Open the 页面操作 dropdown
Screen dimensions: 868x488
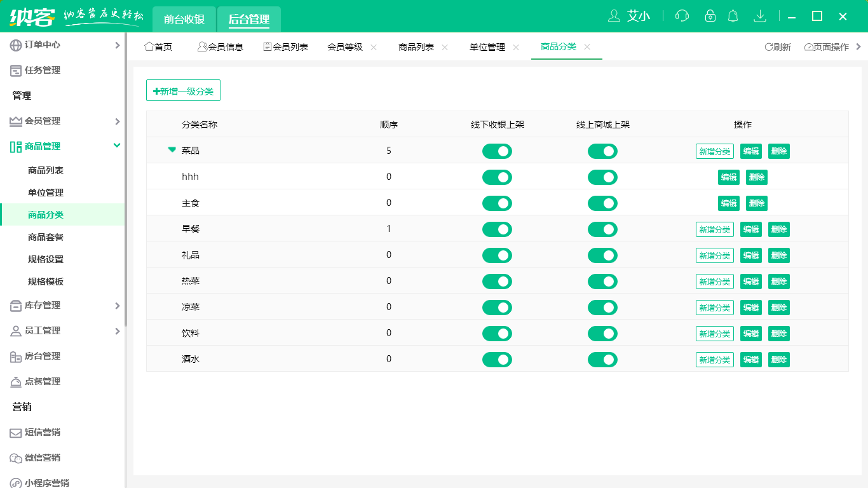(827, 47)
